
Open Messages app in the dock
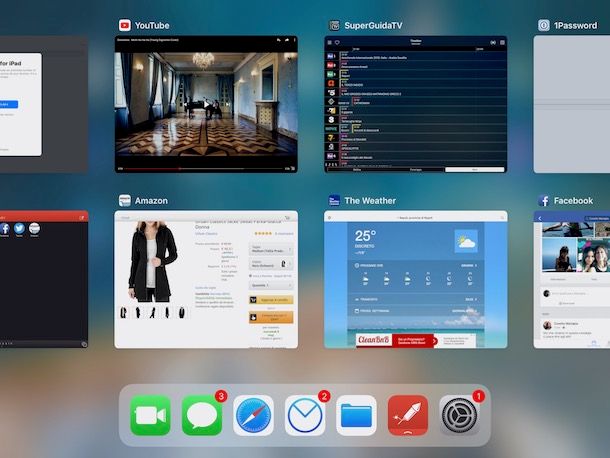pyautogui.click(x=202, y=415)
